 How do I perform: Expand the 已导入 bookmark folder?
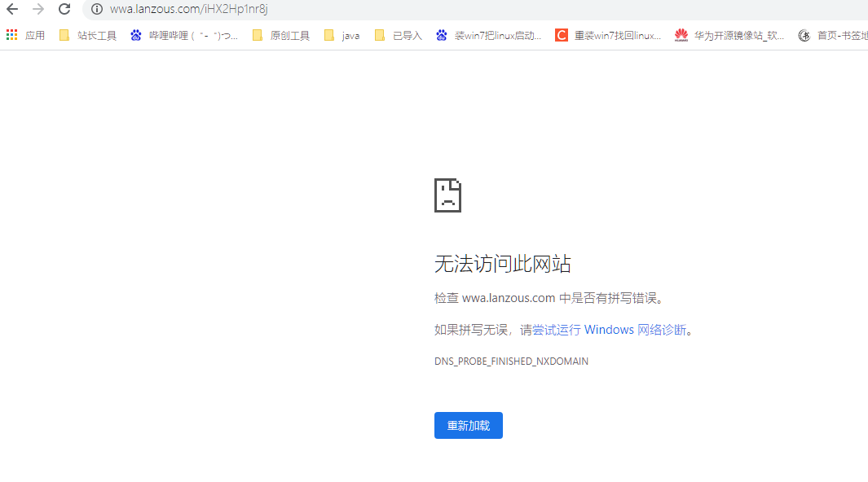click(x=399, y=35)
